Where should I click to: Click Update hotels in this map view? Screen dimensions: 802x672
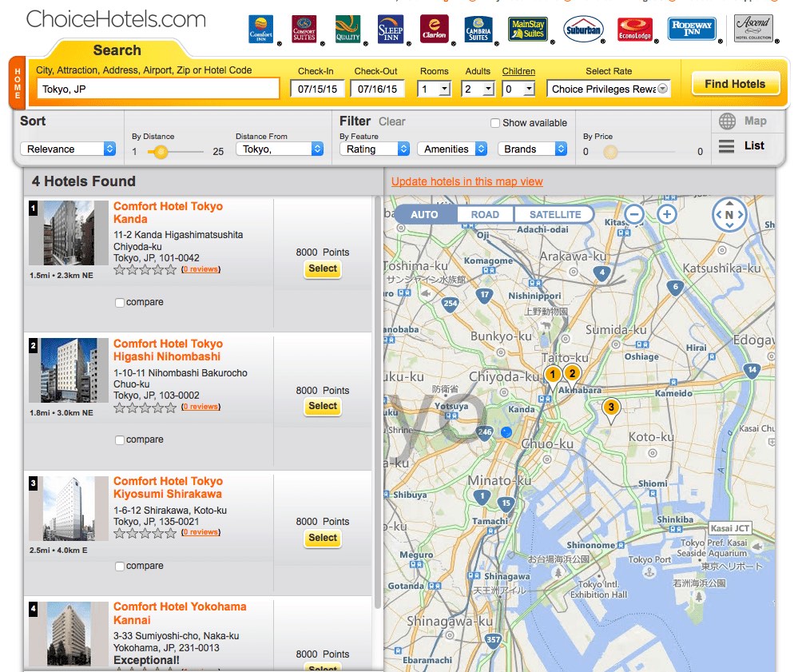point(467,181)
